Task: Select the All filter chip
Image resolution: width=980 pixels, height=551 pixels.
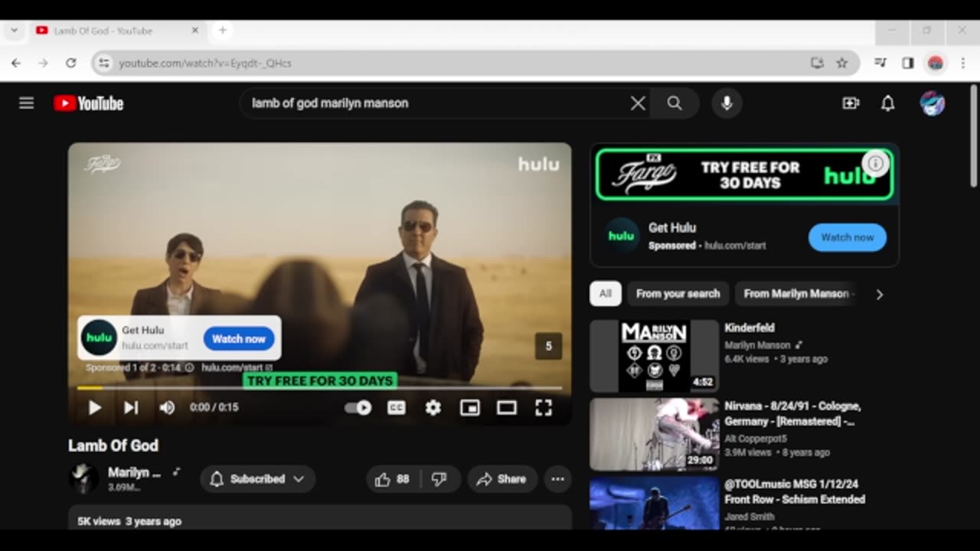Action: coord(606,294)
